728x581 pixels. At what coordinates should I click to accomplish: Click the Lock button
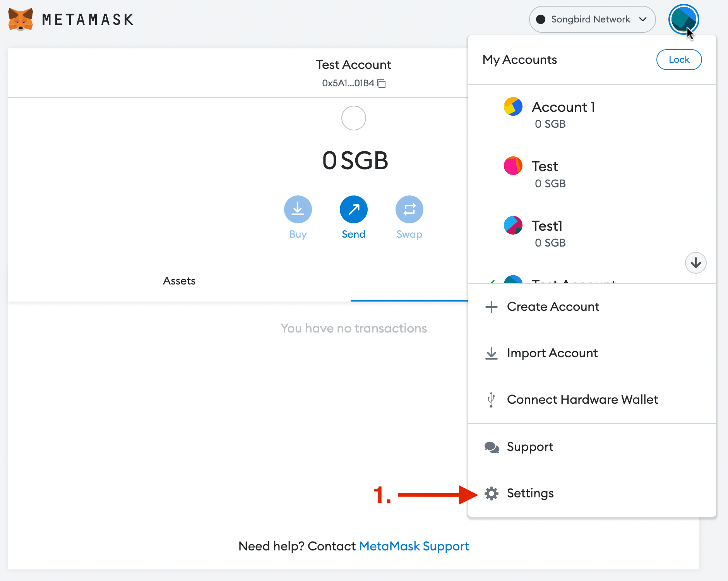679,60
